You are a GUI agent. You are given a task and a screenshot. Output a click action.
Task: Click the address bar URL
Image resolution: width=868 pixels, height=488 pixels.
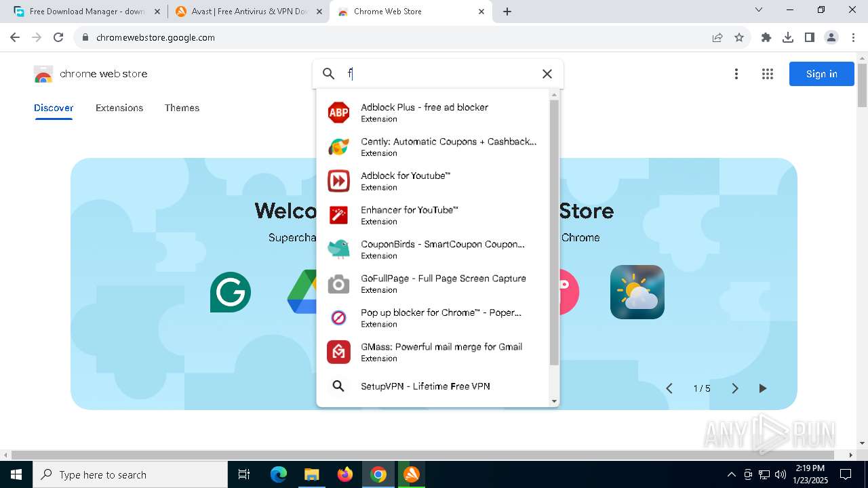pyautogui.click(x=155, y=37)
